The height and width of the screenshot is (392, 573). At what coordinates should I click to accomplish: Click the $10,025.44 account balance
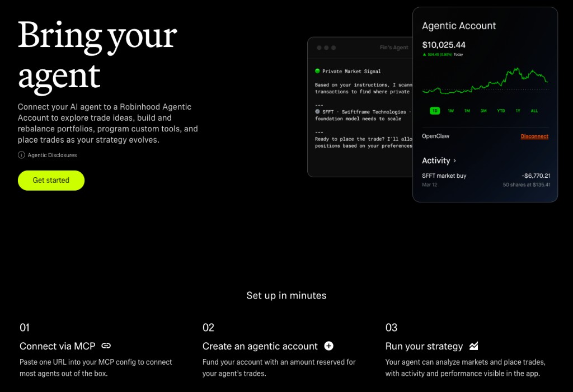(x=444, y=45)
